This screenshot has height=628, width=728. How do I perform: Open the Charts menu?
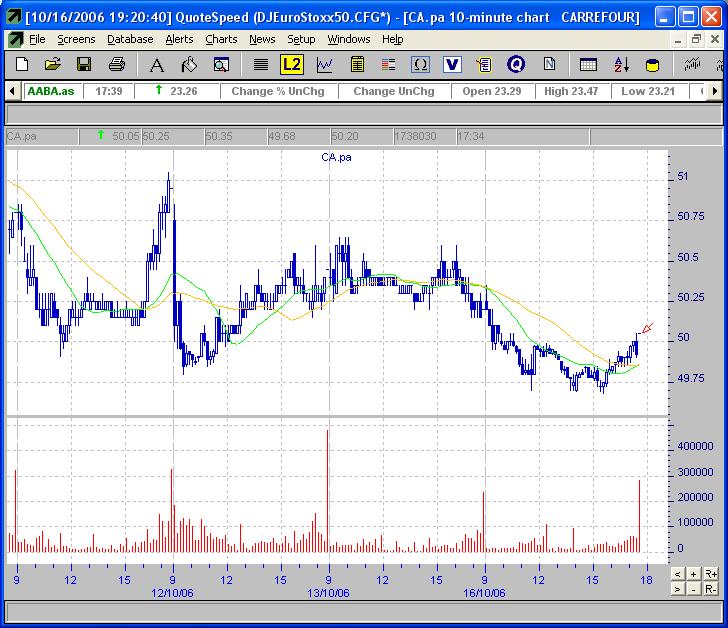221,39
